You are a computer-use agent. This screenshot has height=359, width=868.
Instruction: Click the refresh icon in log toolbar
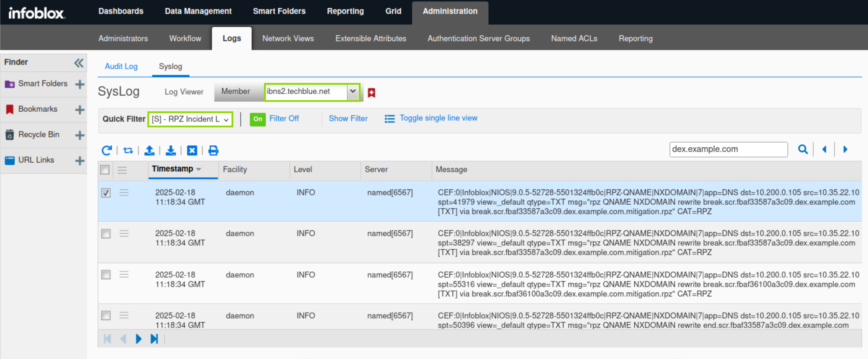tap(107, 150)
